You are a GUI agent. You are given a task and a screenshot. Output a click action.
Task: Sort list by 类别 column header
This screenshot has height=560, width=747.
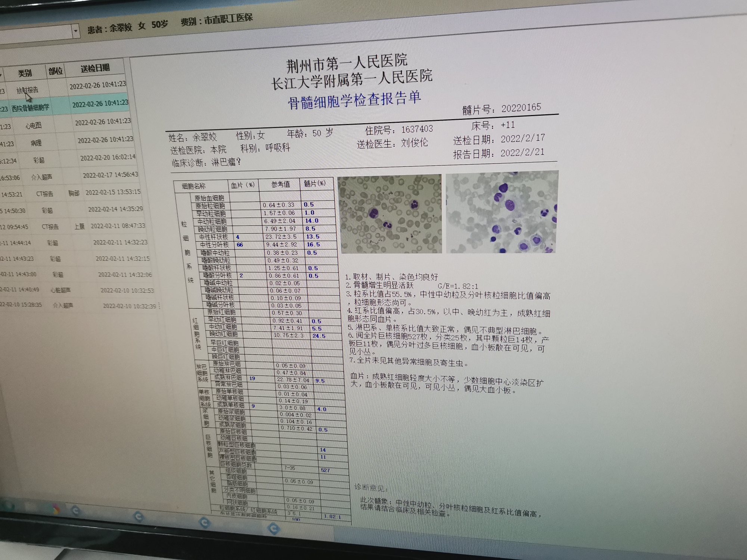tap(25, 73)
